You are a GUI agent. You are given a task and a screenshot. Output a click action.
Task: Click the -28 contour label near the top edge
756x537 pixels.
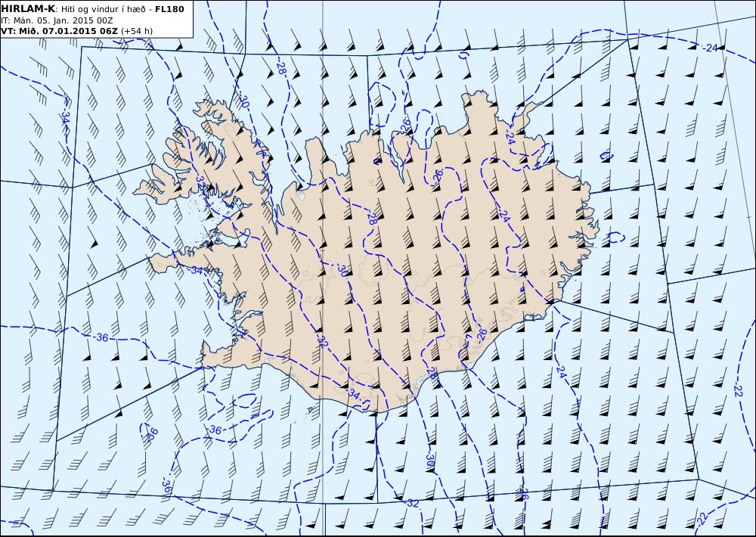pyautogui.click(x=281, y=67)
